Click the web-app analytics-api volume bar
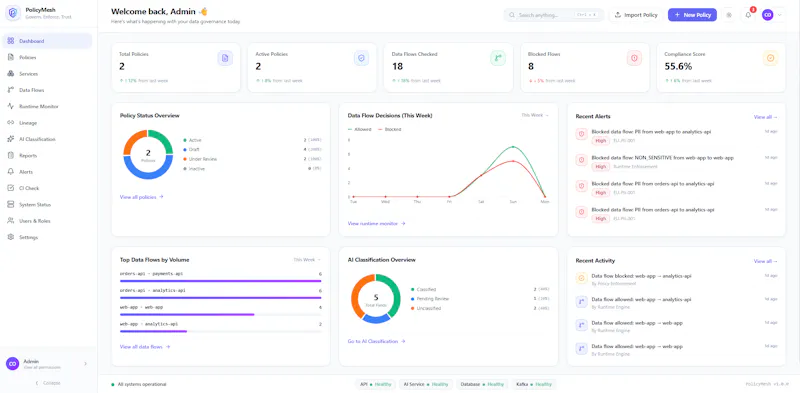 (220, 331)
